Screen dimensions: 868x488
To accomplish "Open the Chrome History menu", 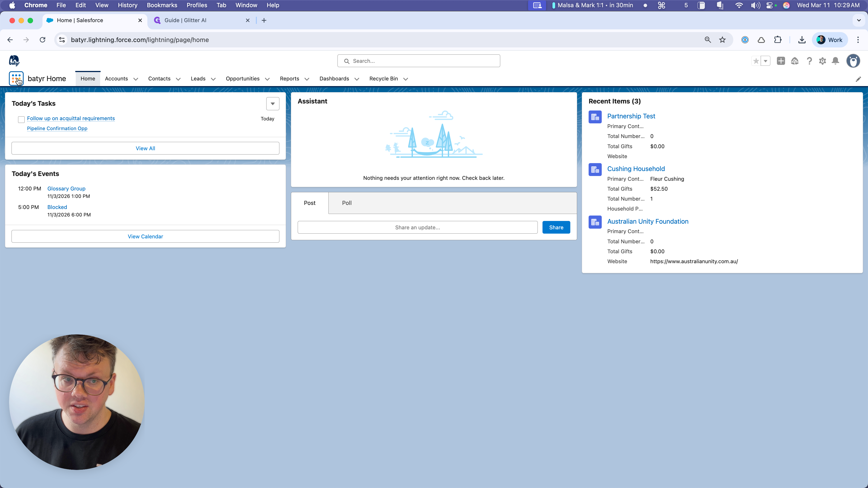I will tap(127, 5).
